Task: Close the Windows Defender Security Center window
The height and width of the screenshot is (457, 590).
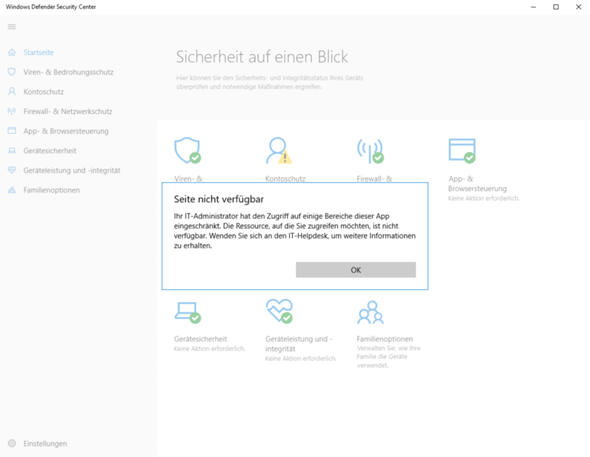Action: pyautogui.click(x=578, y=7)
